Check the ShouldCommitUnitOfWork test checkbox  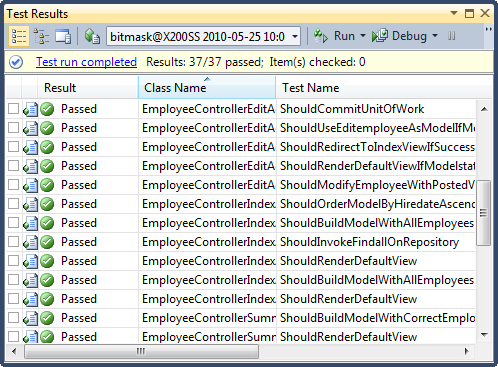pos(13,109)
